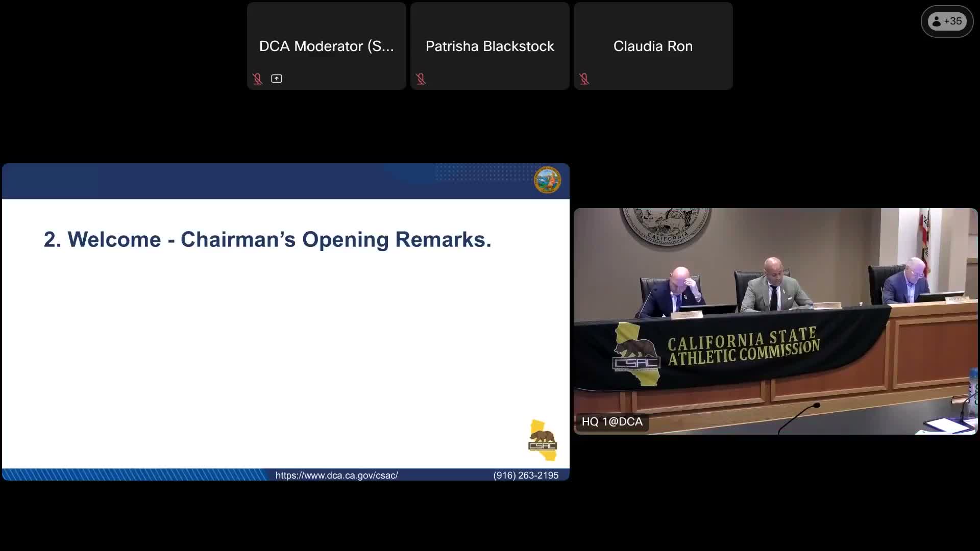
Task: Click the HQ 1@DCA label on the video feed
Action: [611, 422]
